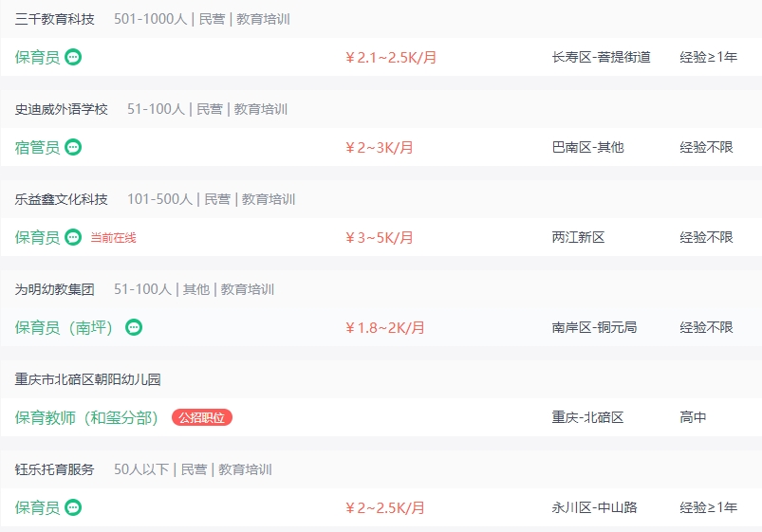Click salary ¥3~5K/月 of 乐益鑫 job

point(379,238)
